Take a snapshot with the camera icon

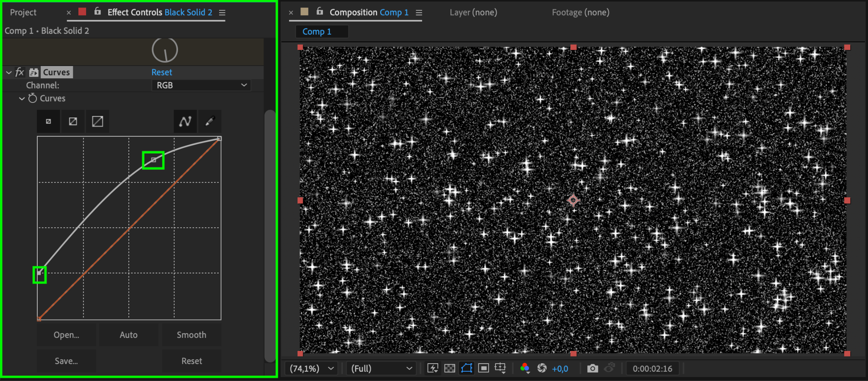tap(593, 368)
